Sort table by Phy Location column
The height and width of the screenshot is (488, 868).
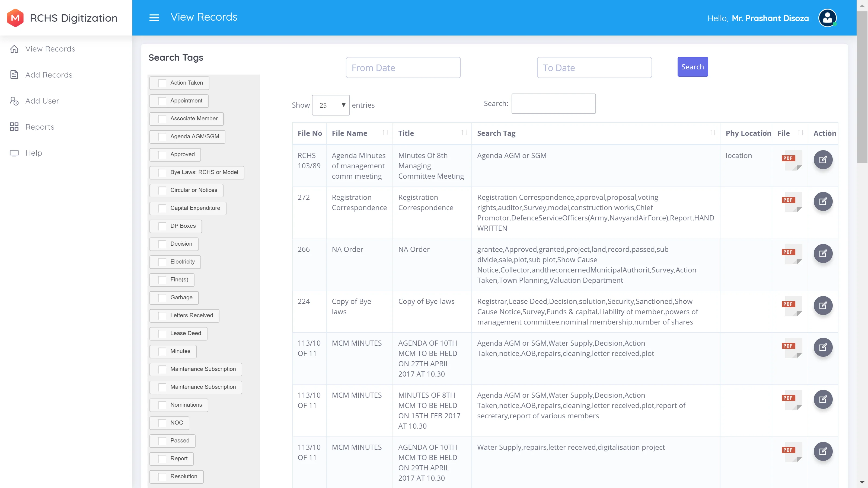tap(746, 133)
